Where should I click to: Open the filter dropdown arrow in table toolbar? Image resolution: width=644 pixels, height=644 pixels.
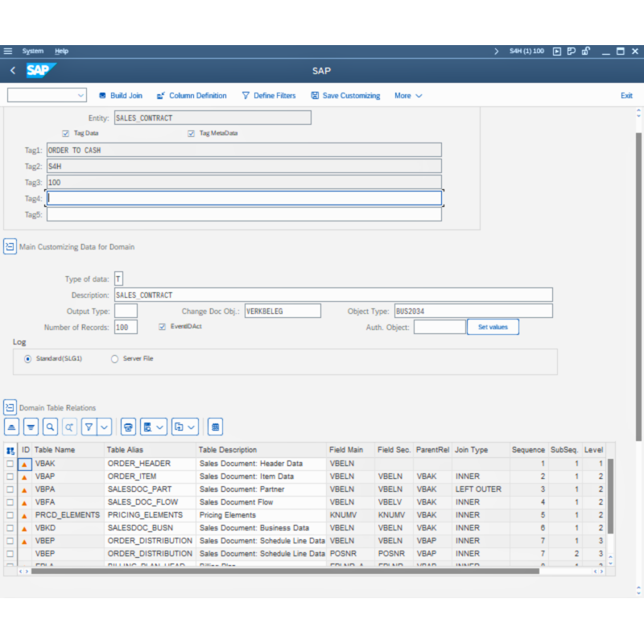(104, 427)
